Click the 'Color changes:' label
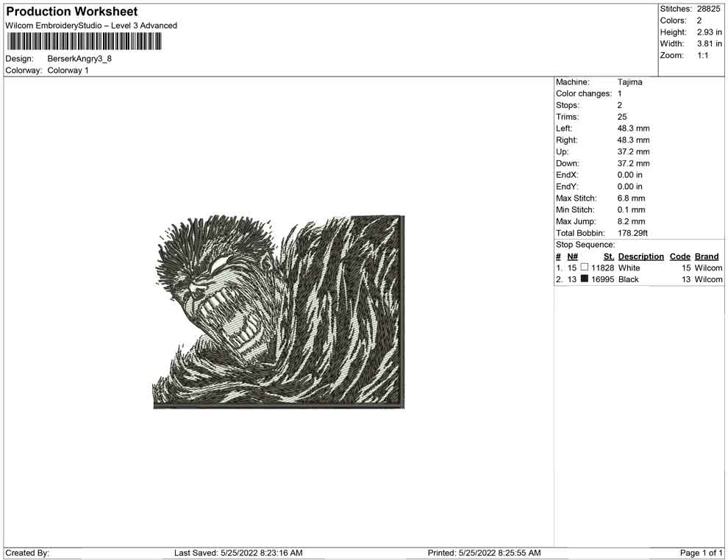This screenshot has height=560, width=728. [584, 94]
